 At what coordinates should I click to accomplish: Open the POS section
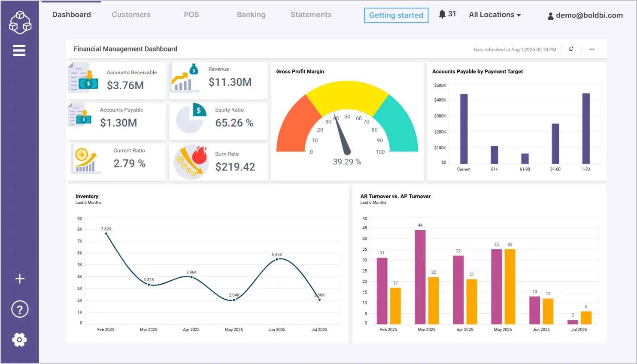point(191,15)
